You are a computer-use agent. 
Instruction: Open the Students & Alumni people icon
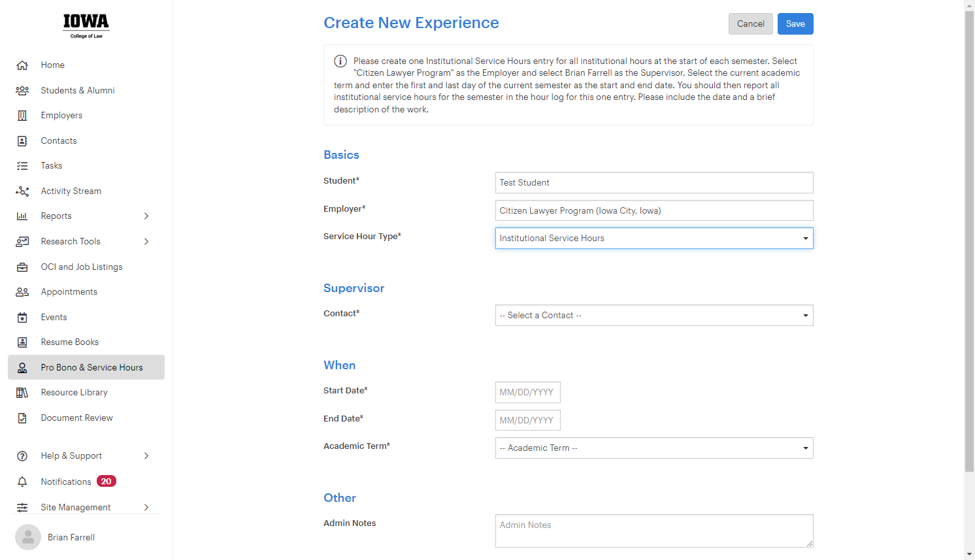[22, 91]
